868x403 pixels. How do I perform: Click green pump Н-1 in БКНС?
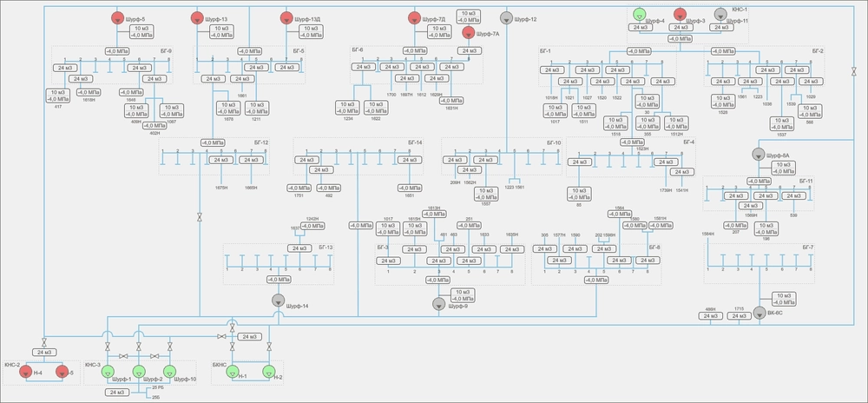[x=233, y=372]
